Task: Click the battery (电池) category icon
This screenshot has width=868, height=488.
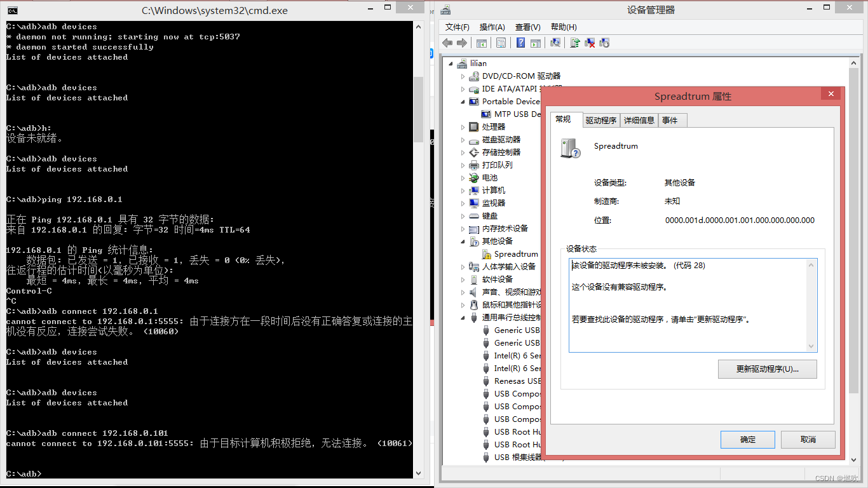Action: coord(474,178)
